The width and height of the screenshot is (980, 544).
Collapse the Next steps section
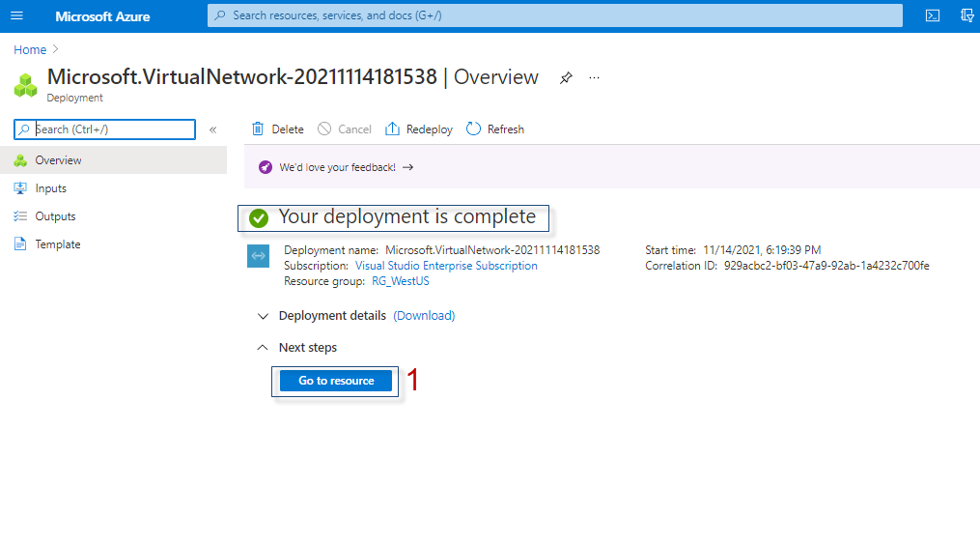(263, 347)
